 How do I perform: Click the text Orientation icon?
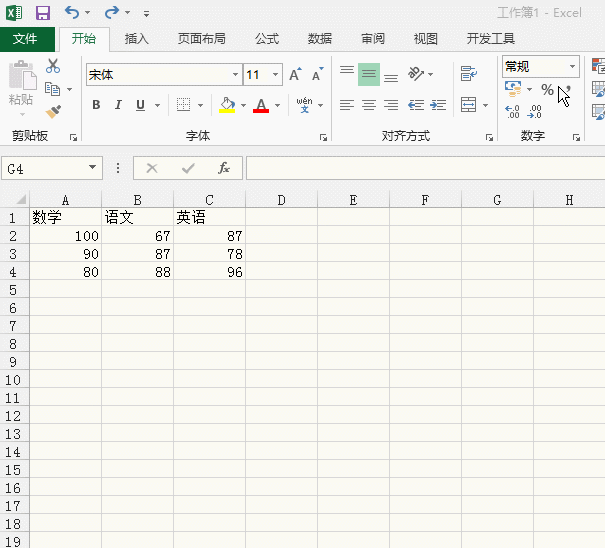[x=416, y=73]
